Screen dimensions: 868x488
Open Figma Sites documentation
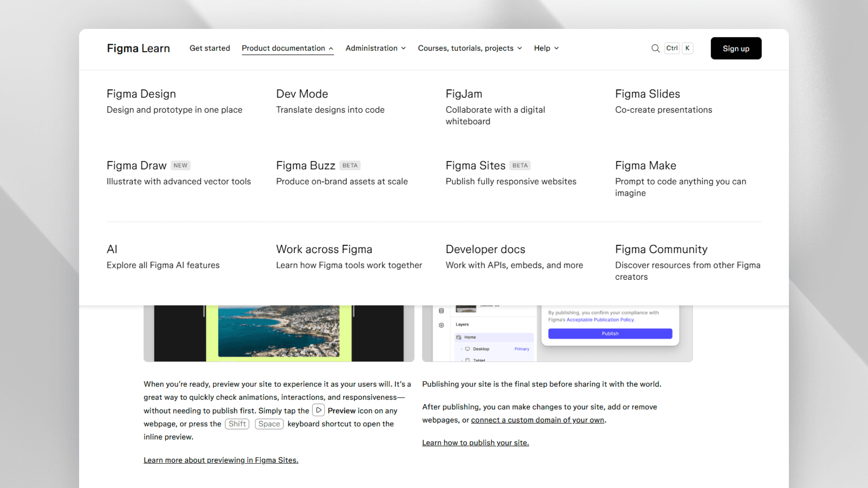pos(475,165)
